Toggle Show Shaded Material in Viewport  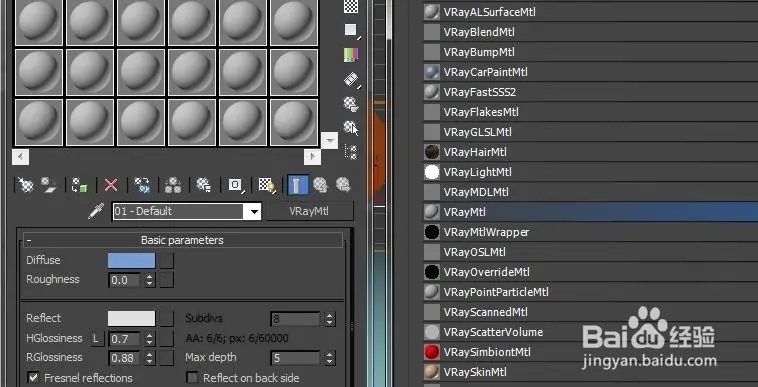(x=267, y=185)
